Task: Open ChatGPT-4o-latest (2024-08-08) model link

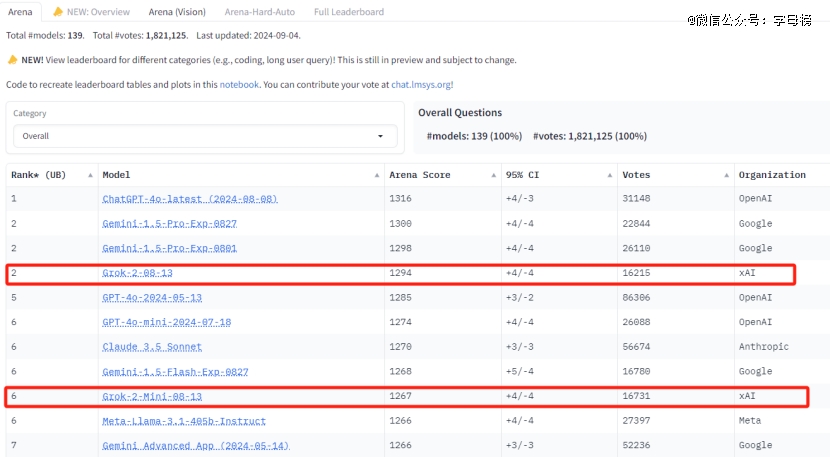Action: point(190,199)
